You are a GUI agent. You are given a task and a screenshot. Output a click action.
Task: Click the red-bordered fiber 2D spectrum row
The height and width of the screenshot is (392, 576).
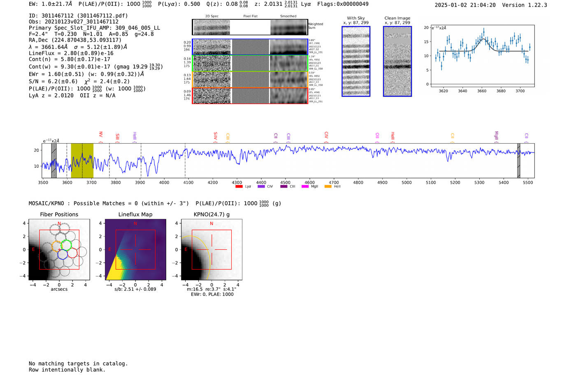(250, 96)
